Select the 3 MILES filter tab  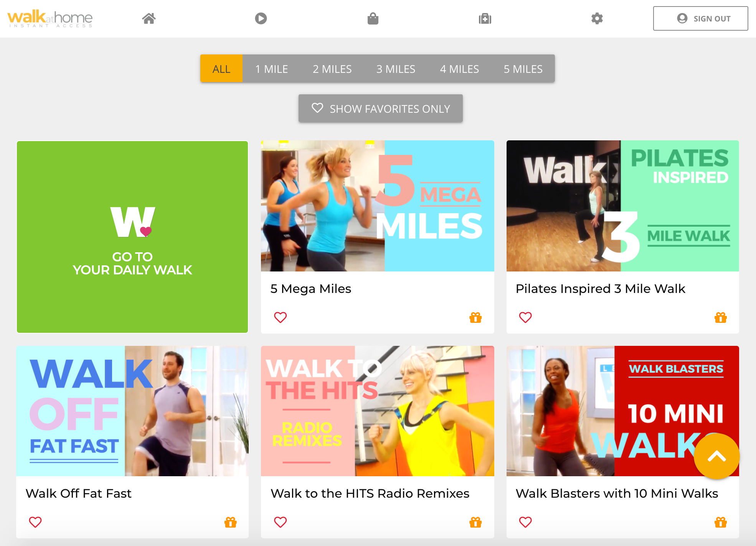tap(396, 69)
